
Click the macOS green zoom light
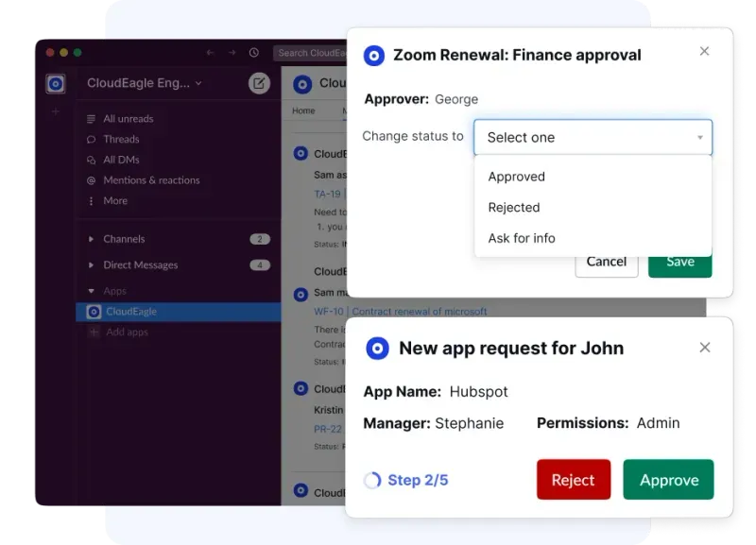[77, 53]
